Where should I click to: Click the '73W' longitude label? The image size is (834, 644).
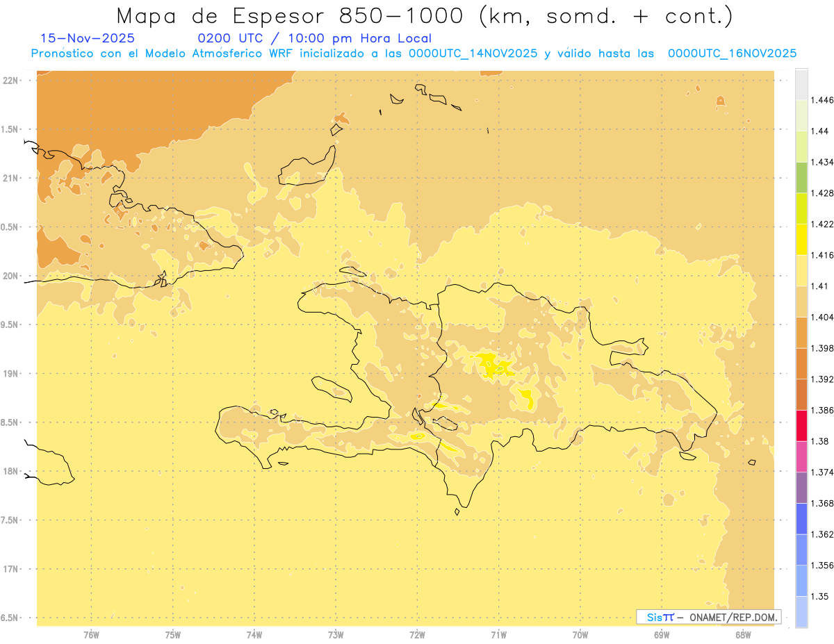[336, 635]
